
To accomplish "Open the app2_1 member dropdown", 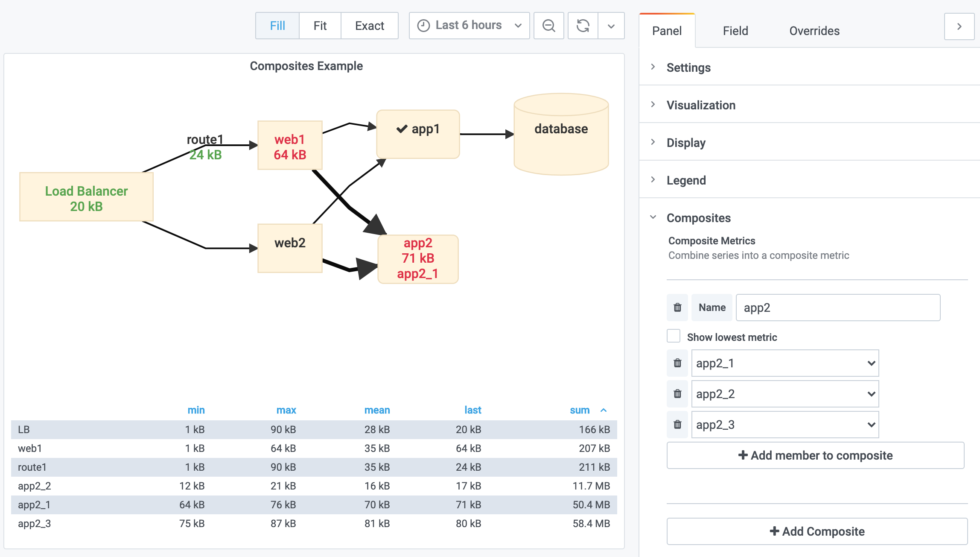I will click(x=785, y=363).
